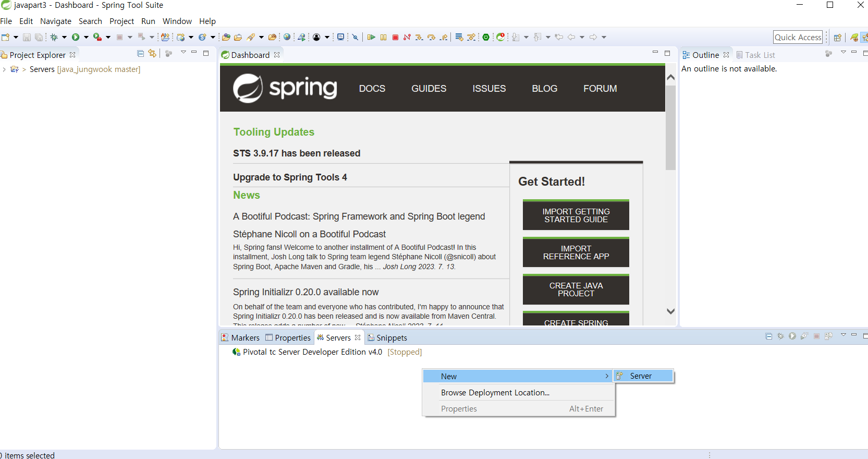Open Project Explorer View Menu triangle

pos(183,52)
